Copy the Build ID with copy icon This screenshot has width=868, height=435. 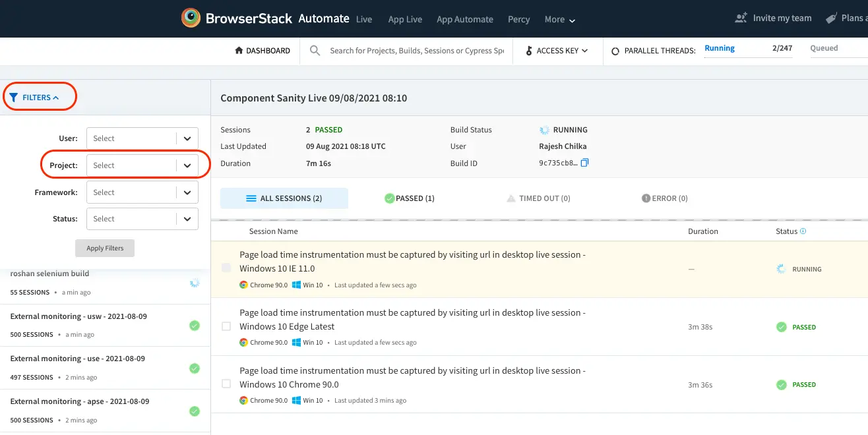584,163
